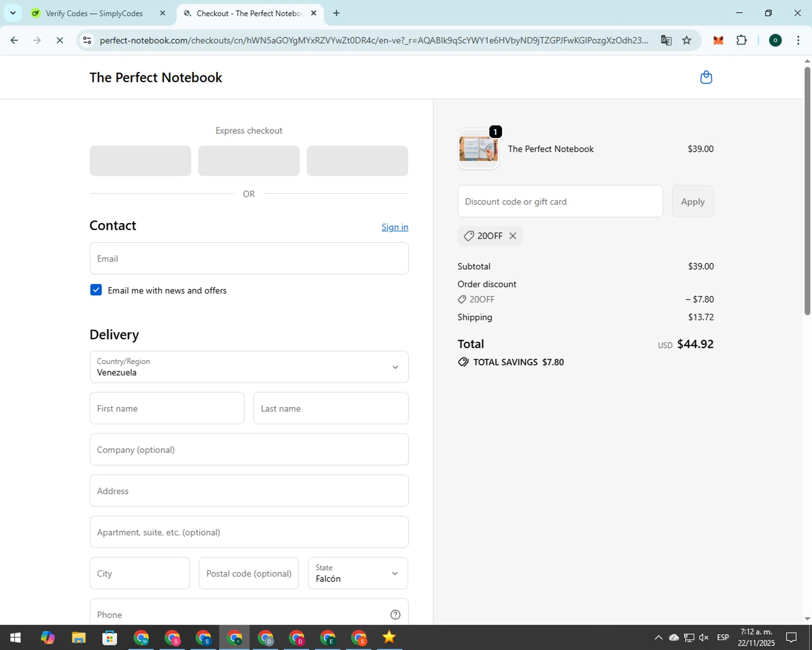This screenshot has width=812, height=650.
Task: Open the Chrome three-dot menu
Action: (x=798, y=40)
